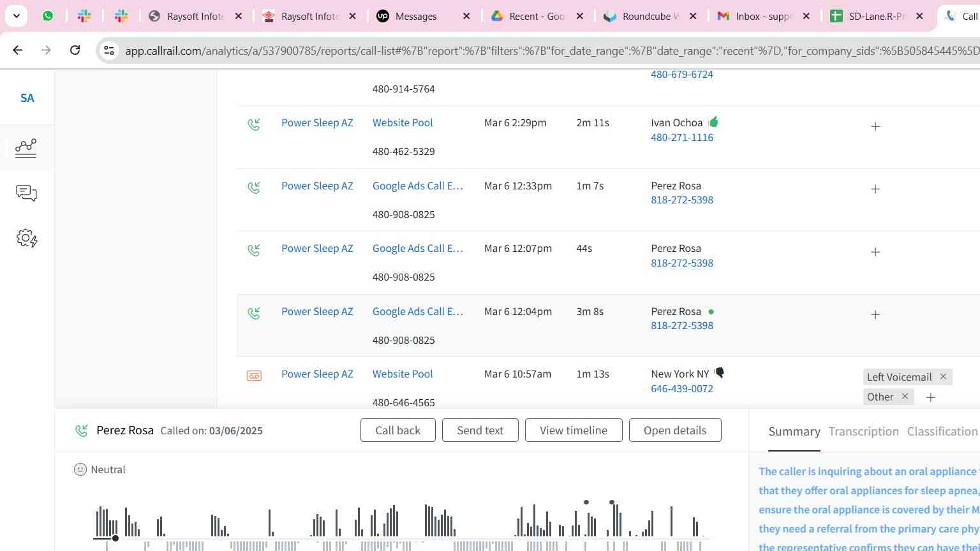
Task: Click voicemail icon for New York NY row
Action: [254, 376]
